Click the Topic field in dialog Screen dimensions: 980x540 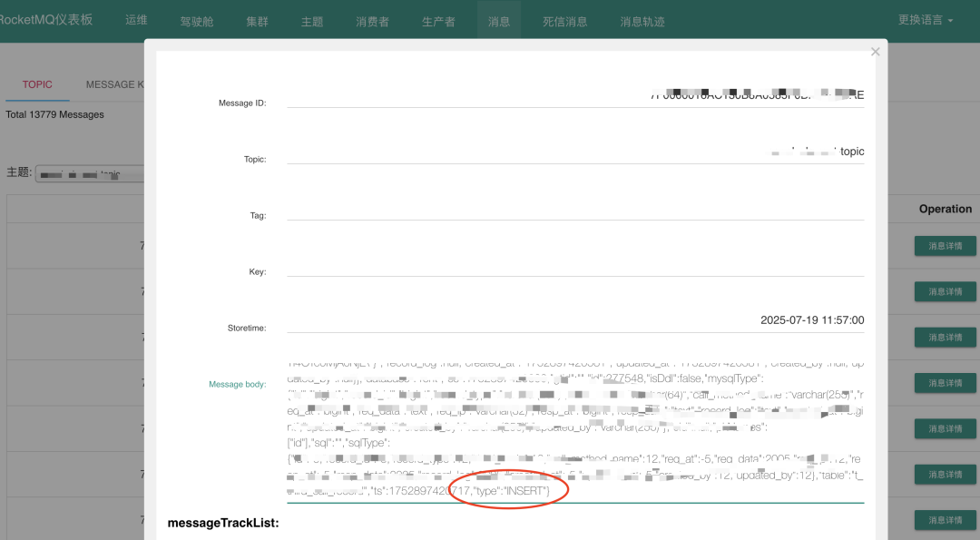pos(575,152)
